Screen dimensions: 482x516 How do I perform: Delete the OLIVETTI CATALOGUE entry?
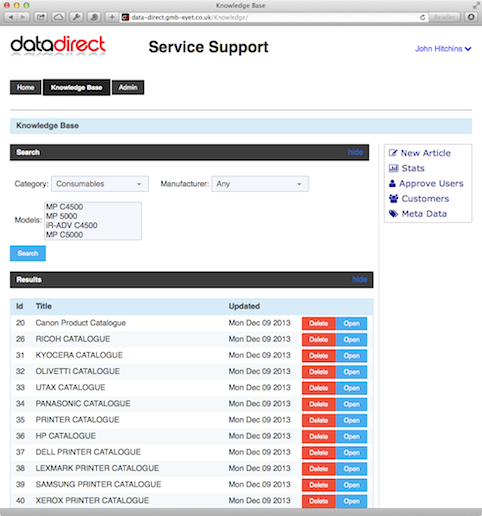319,372
